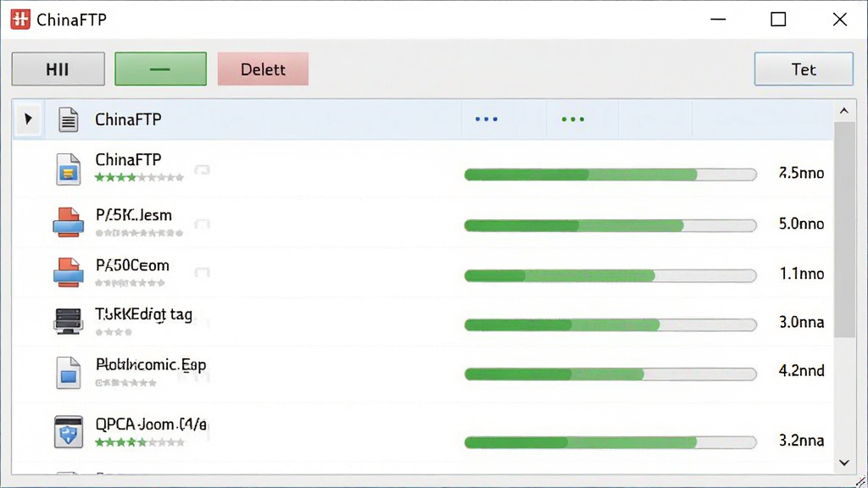The image size is (868, 488).
Task: Select the "PA50Ceom" entry name
Action: (x=132, y=265)
